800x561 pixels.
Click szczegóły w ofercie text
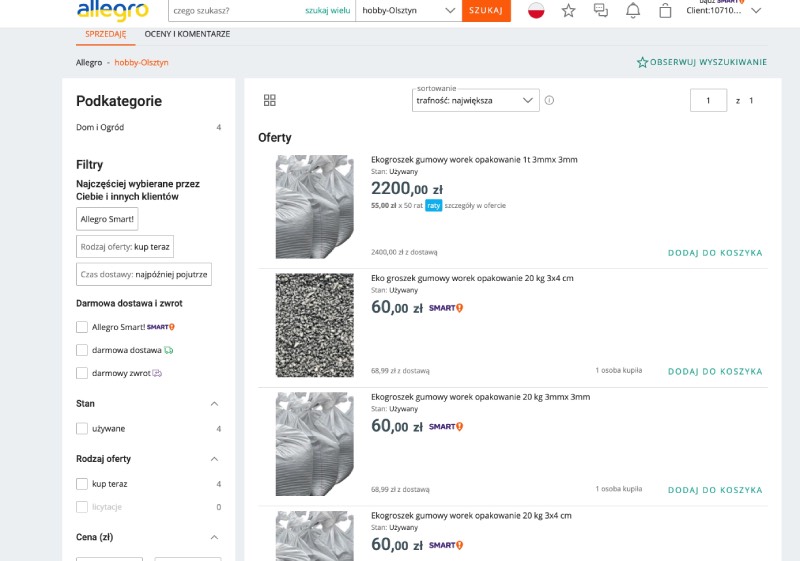click(x=475, y=206)
